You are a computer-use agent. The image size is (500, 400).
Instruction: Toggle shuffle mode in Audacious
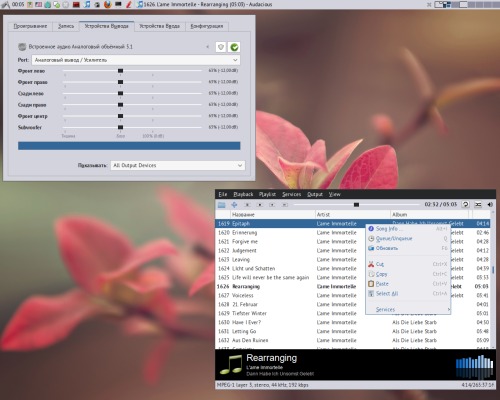478,204
